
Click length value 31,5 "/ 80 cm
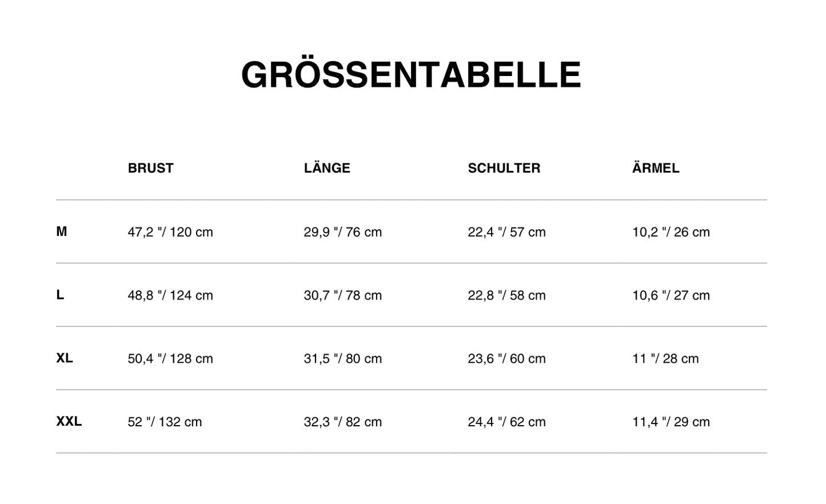(342, 359)
